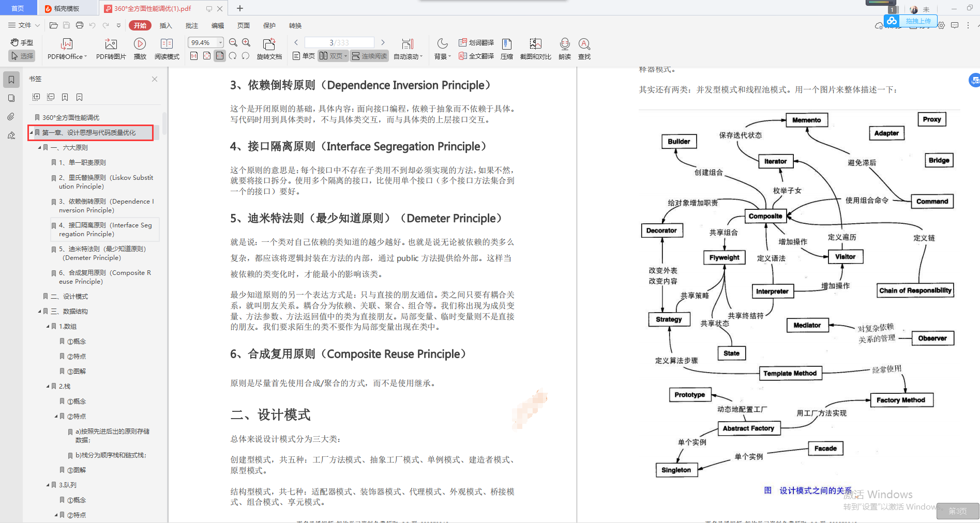The width and height of the screenshot is (980, 523).
Task: Open quick access toolbar customize arrow
Action: tap(118, 25)
